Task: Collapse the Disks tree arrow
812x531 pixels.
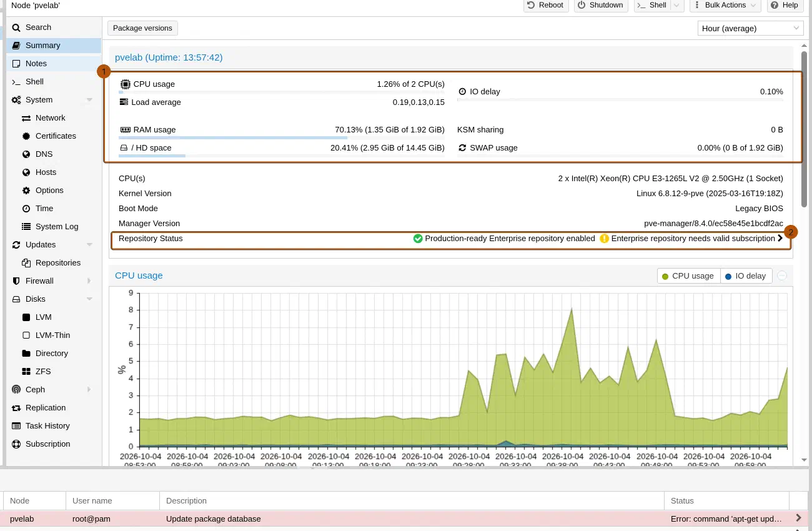Action: click(89, 299)
